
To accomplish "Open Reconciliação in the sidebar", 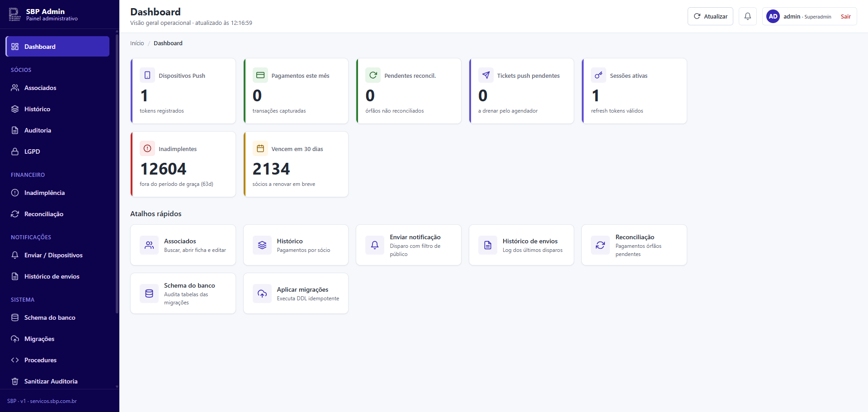I will [57, 214].
